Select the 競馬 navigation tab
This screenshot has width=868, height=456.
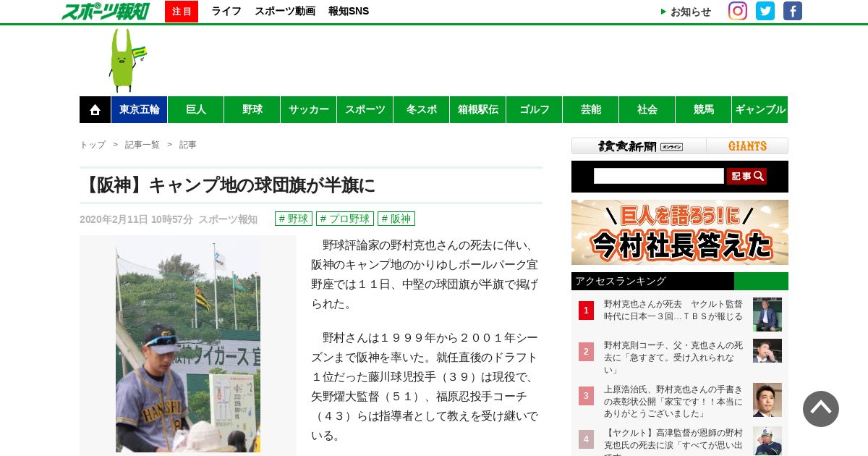[x=704, y=110]
